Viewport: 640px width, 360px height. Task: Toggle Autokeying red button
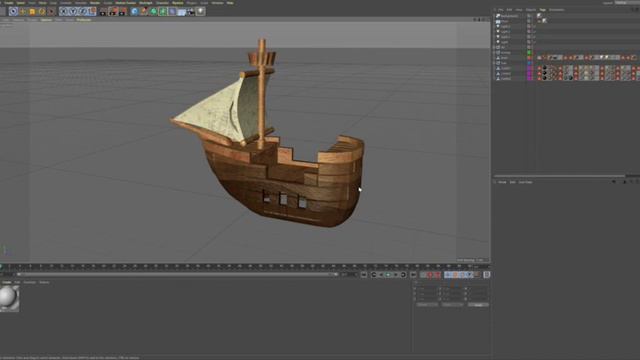tap(430, 275)
